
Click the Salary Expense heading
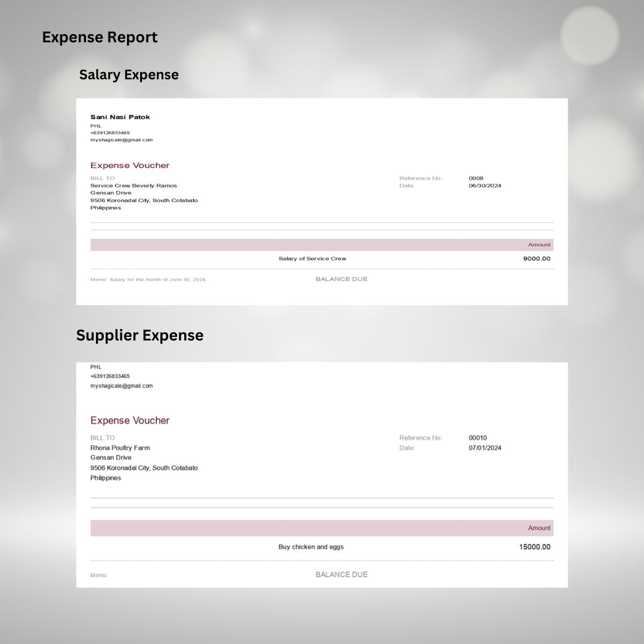[x=129, y=75]
